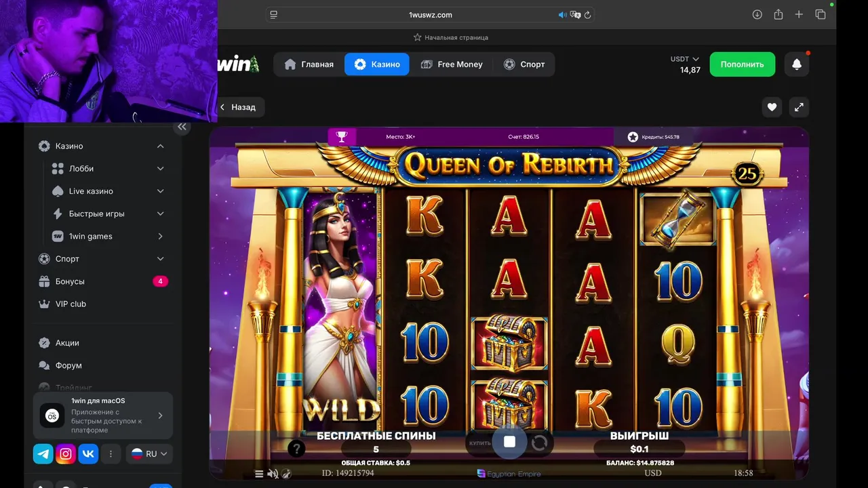
Task: Open the Instagram social link
Action: (x=66, y=454)
